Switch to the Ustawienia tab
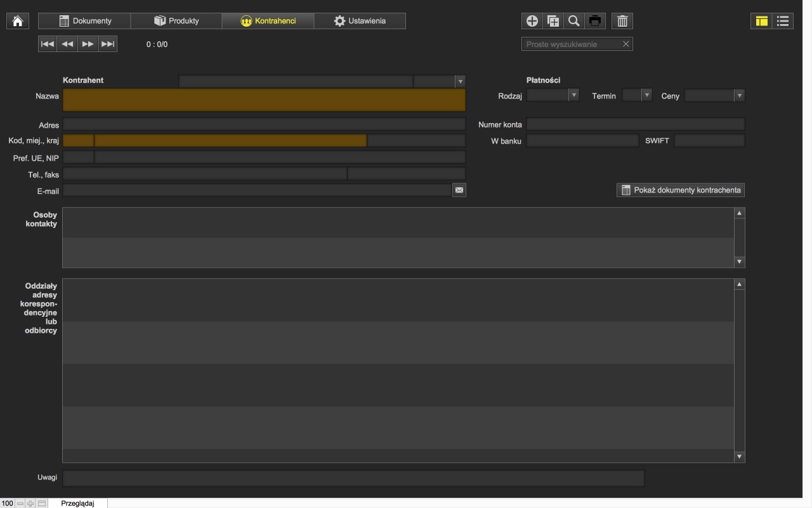 [360, 21]
